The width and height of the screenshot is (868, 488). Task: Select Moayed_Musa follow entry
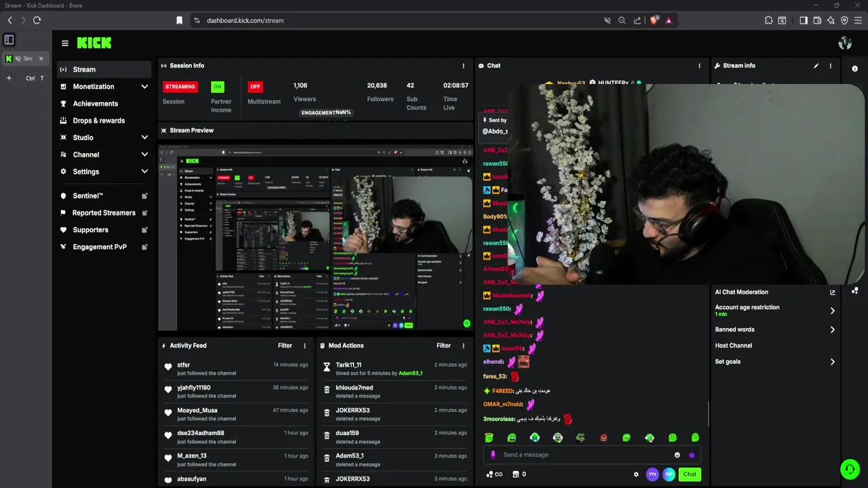(x=235, y=414)
